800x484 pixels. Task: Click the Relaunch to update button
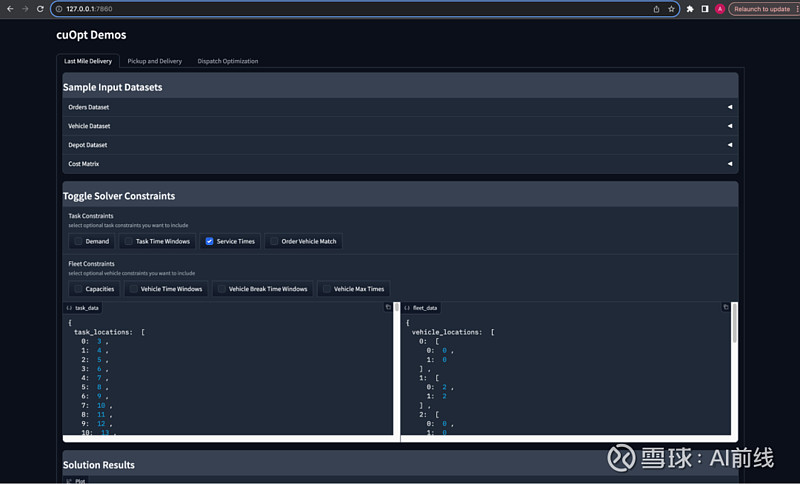(761, 9)
